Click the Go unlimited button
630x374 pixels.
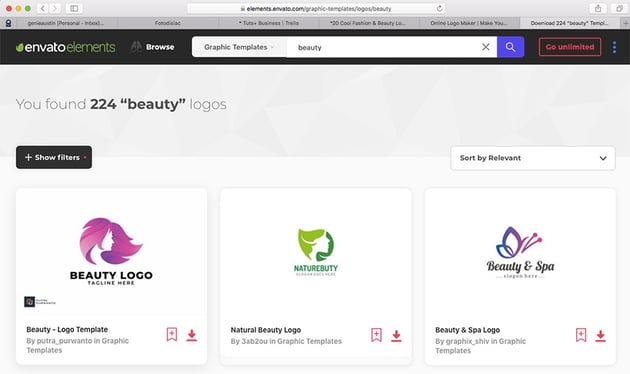pyautogui.click(x=570, y=47)
